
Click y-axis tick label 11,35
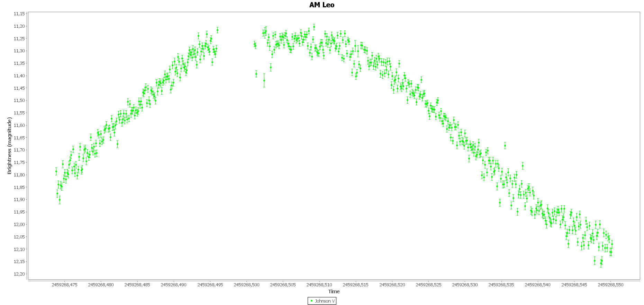point(19,63)
